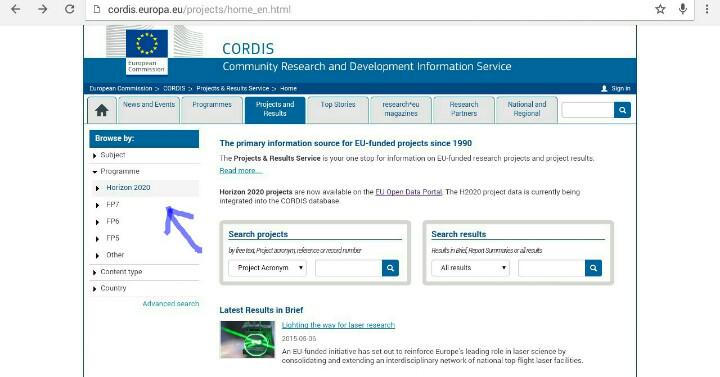Click Sign in link
This screenshot has width=720, height=377.
coord(621,88)
